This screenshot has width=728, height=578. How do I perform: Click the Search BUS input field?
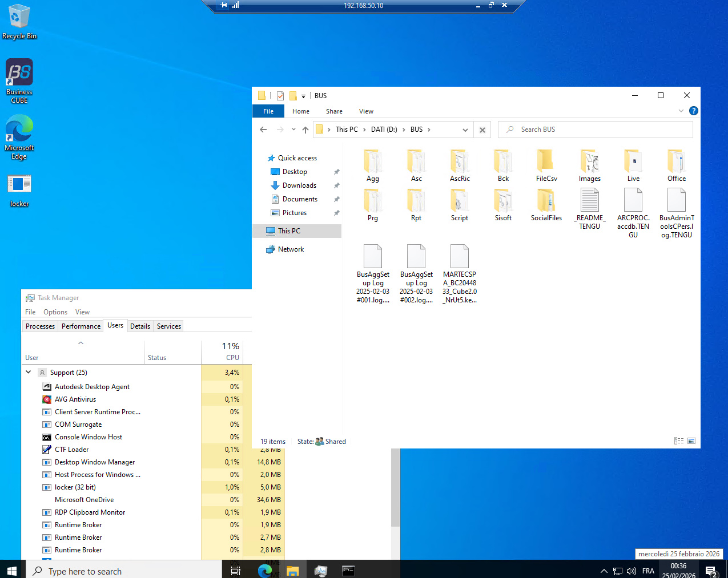click(596, 130)
